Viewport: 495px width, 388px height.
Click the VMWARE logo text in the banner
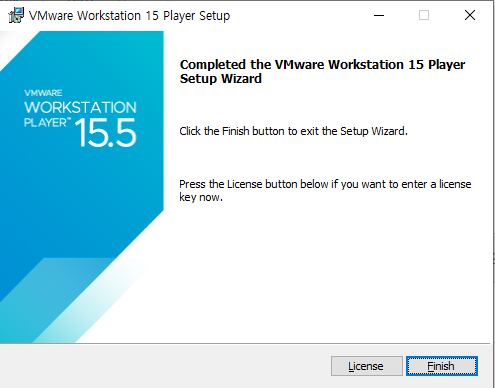(43, 93)
